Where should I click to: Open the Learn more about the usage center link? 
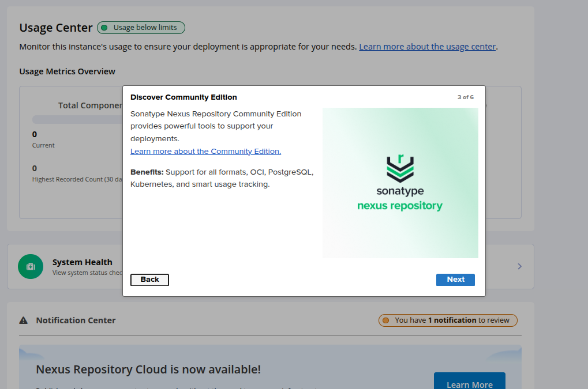click(427, 47)
